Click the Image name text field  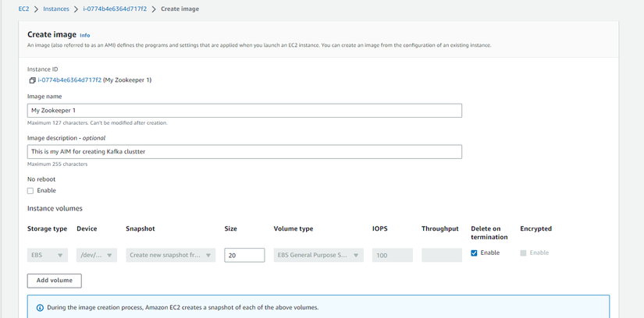coord(244,111)
